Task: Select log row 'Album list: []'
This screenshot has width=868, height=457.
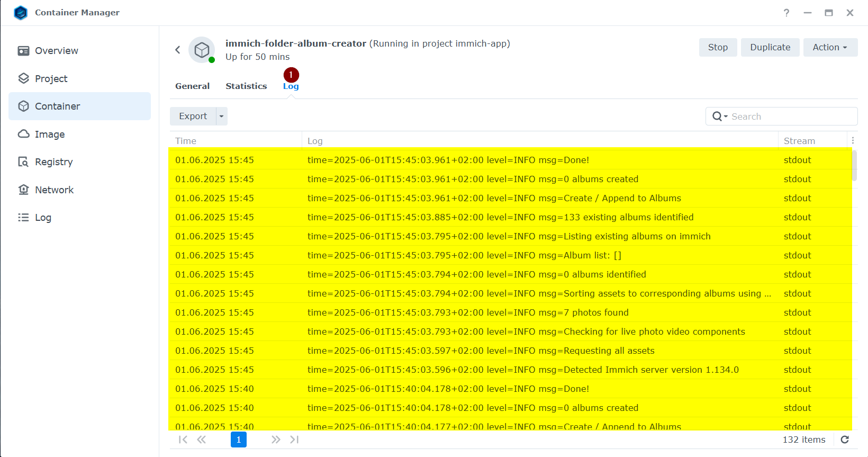Action: [511, 255]
